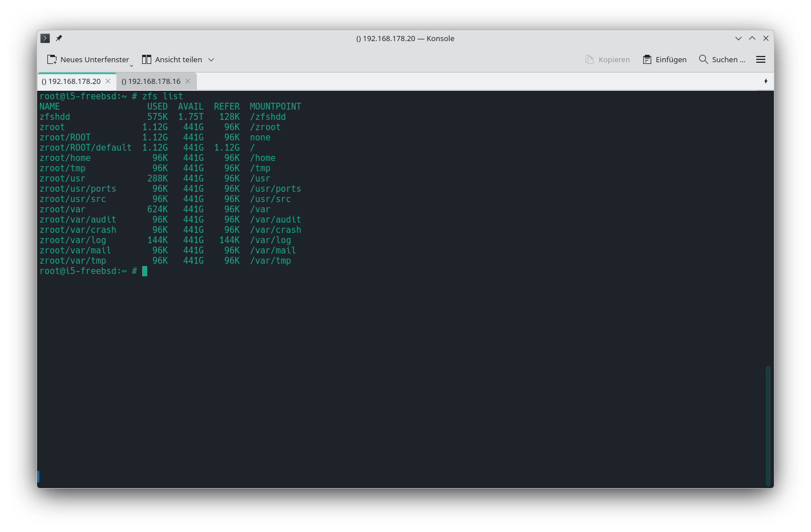Close the Konsole window

click(x=766, y=38)
